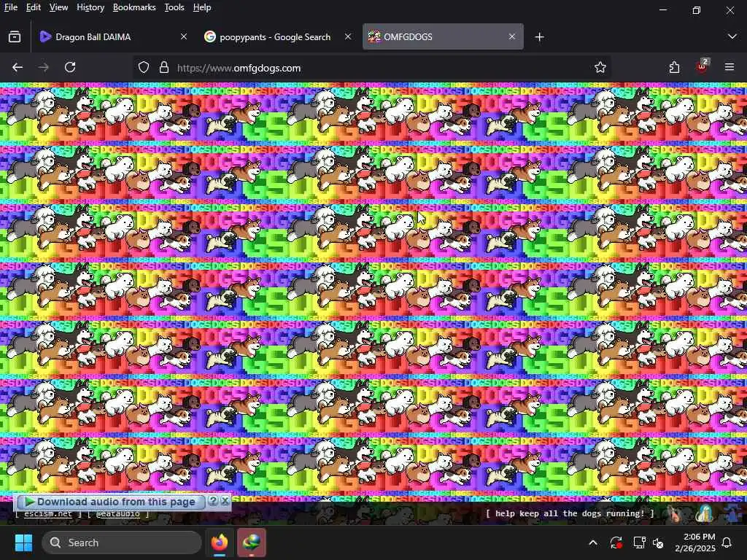
Task: Open the download panel help question mark
Action: click(213, 501)
